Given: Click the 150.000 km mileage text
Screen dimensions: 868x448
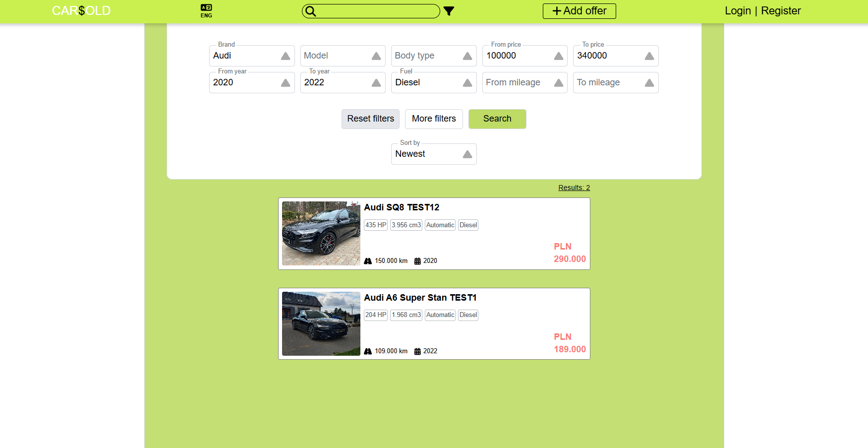Looking at the screenshot, I should (391, 261).
